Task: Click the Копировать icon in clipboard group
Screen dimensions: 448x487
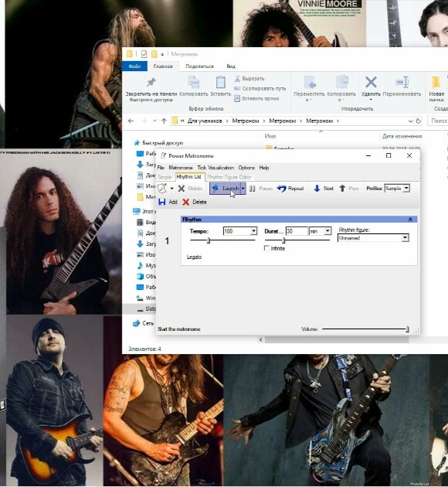Action: coord(194,82)
